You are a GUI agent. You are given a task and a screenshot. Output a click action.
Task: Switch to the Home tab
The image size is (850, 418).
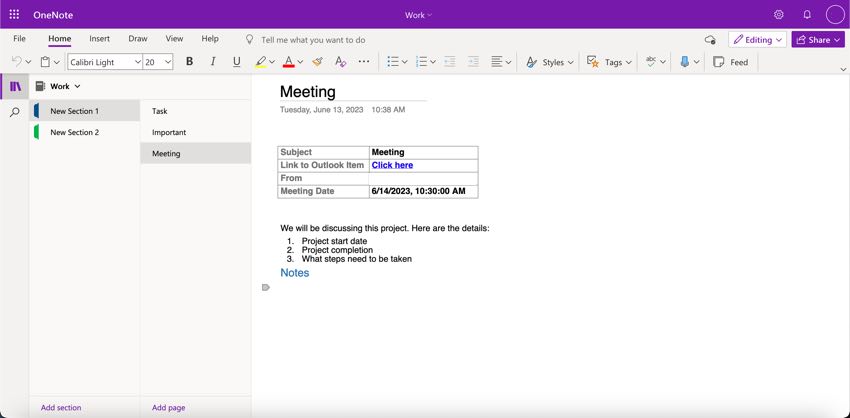60,38
